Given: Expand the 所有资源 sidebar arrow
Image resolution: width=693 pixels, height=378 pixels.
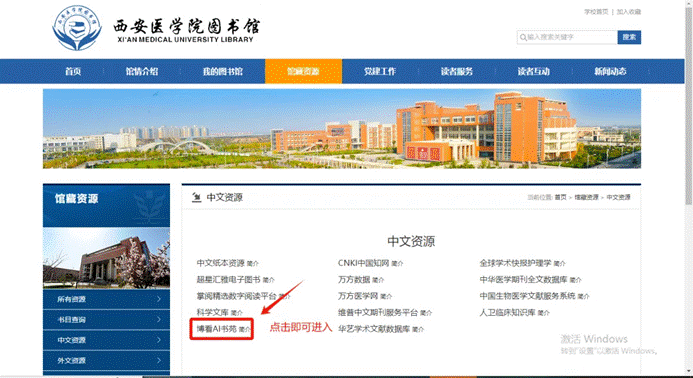Looking at the screenshot, I should pos(159,299).
